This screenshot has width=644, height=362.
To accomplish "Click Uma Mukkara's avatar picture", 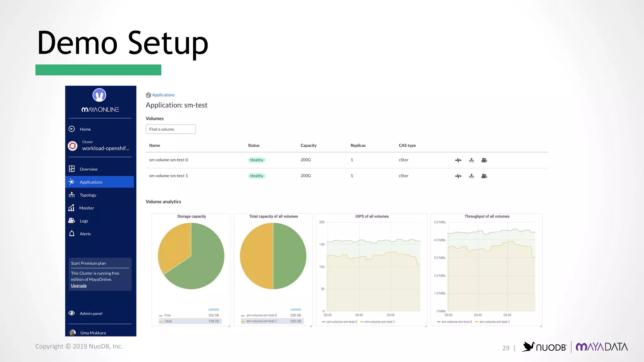I will tap(73, 333).
